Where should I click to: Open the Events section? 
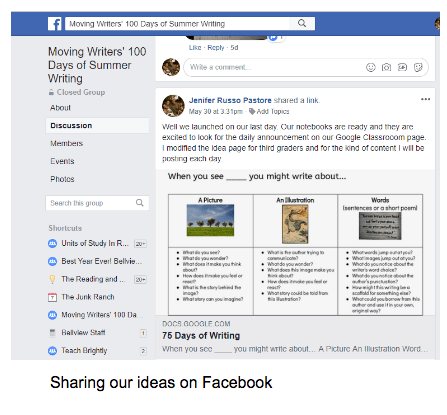62,161
